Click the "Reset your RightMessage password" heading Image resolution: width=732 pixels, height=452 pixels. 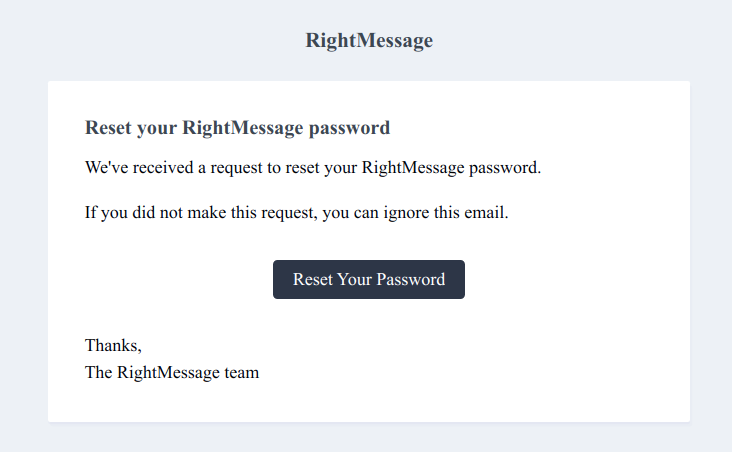(237, 128)
